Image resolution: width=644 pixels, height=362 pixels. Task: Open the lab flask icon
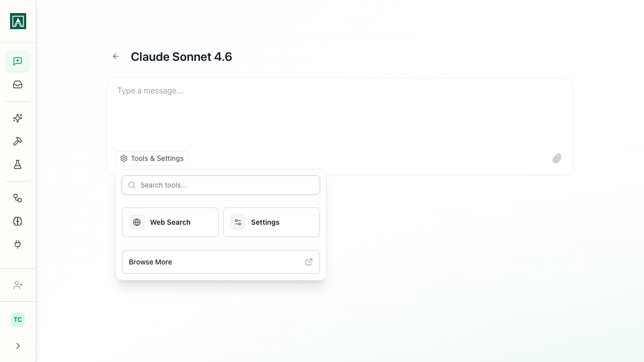(x=18, y=164)
